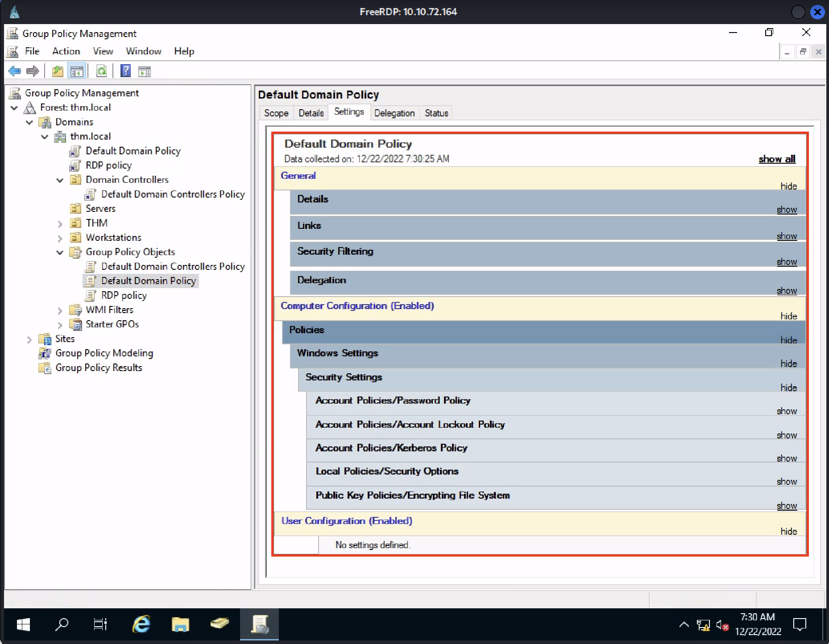
Task: Show hidden tray icons chevron
Action: point(684,625)
